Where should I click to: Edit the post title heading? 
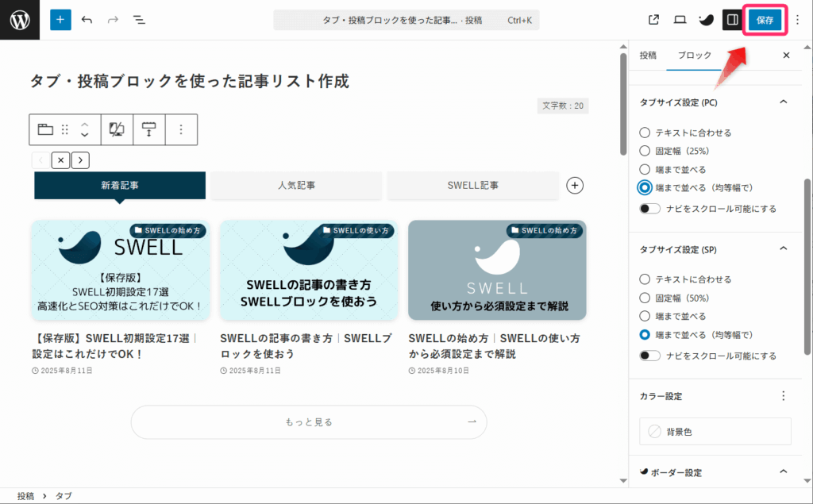189,81
